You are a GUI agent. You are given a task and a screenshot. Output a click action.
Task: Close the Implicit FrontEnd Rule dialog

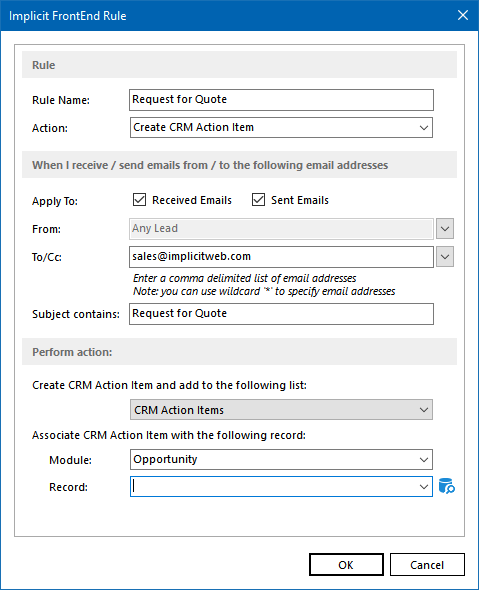pos(462,15)
